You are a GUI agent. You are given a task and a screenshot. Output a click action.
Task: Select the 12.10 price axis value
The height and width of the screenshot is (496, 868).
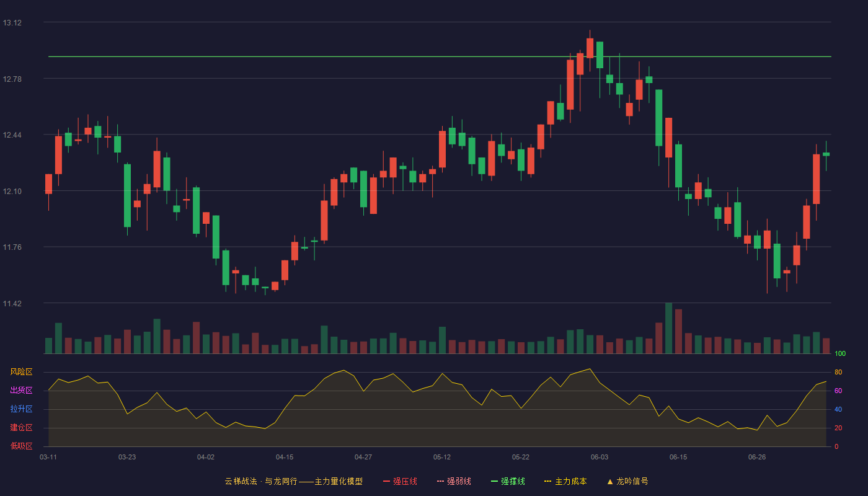click(x=12, y=191)
